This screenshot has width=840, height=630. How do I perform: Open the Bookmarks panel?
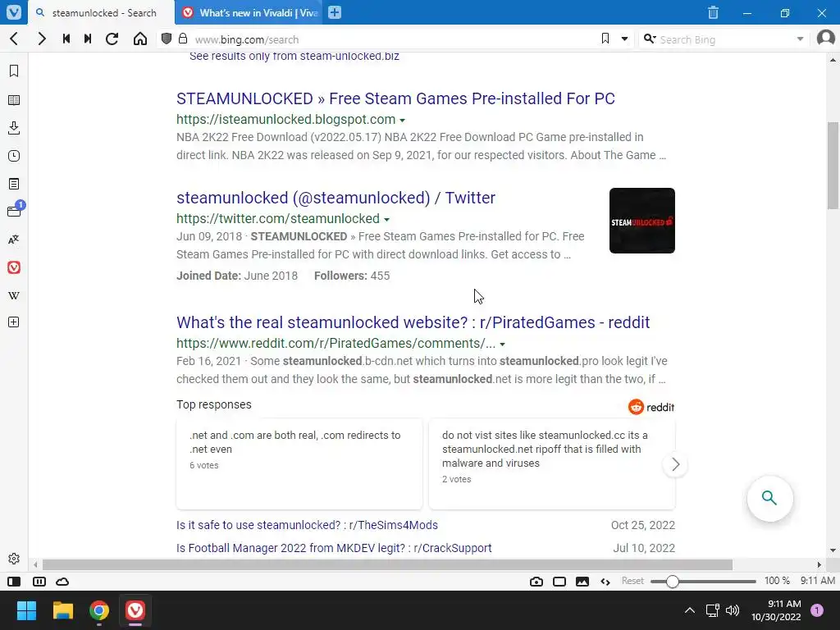pyautogui.click(x=14, y=71)
